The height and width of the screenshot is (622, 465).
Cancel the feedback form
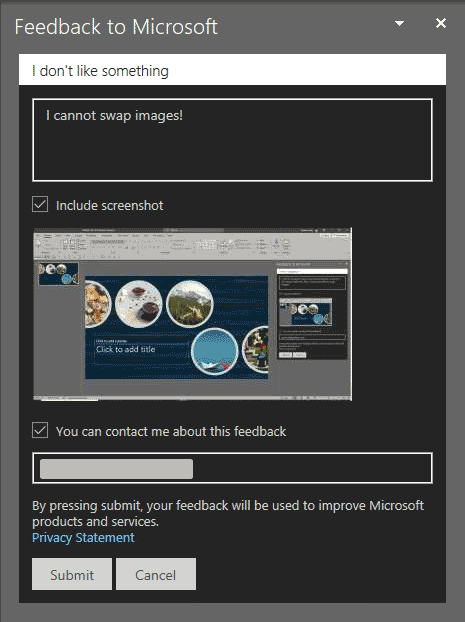156,574
